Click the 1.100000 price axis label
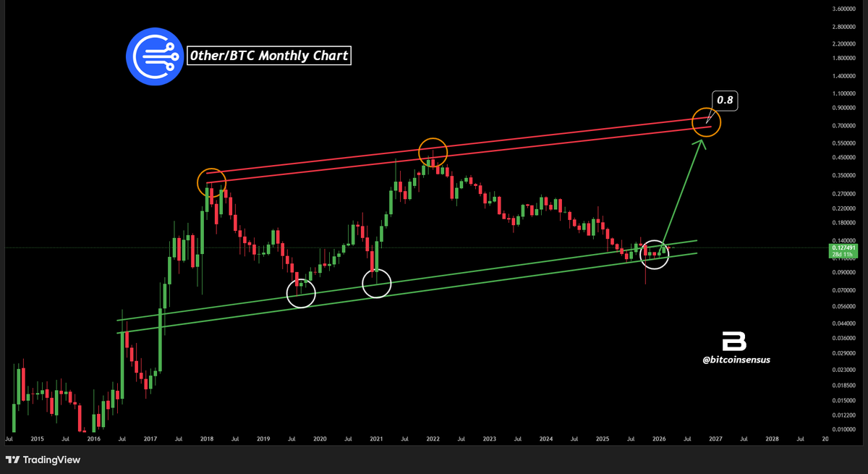The width and height of the screenshot is (868, 474). (846, 93)
